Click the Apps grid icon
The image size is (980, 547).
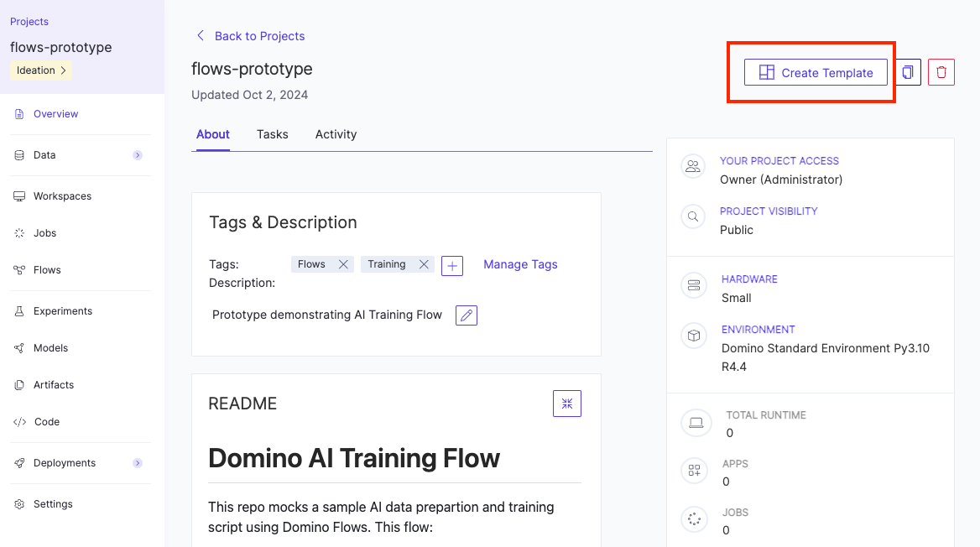(x=695, y=471)
